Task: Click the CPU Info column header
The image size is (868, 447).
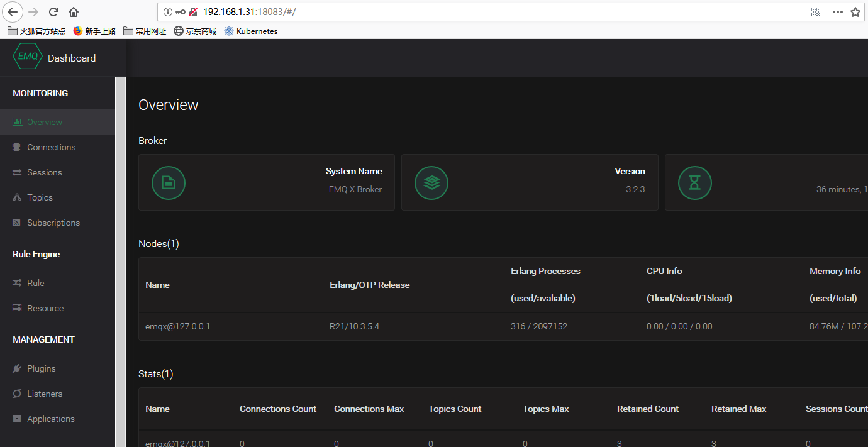Action: pyautogui.click(x=664, y=271)
